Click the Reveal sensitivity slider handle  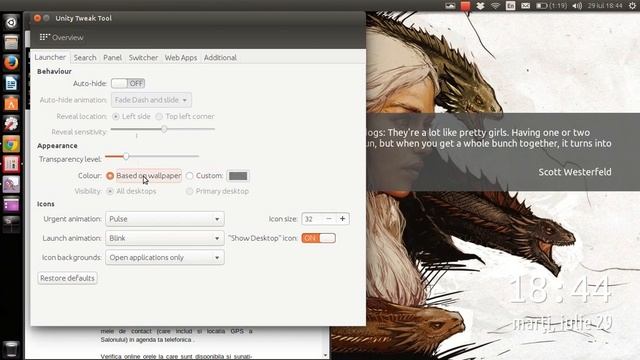[164, 129]
